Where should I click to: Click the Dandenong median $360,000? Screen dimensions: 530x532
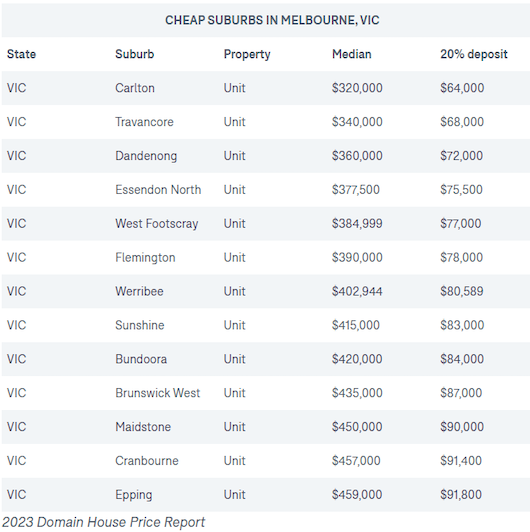(x=357, y=156)
